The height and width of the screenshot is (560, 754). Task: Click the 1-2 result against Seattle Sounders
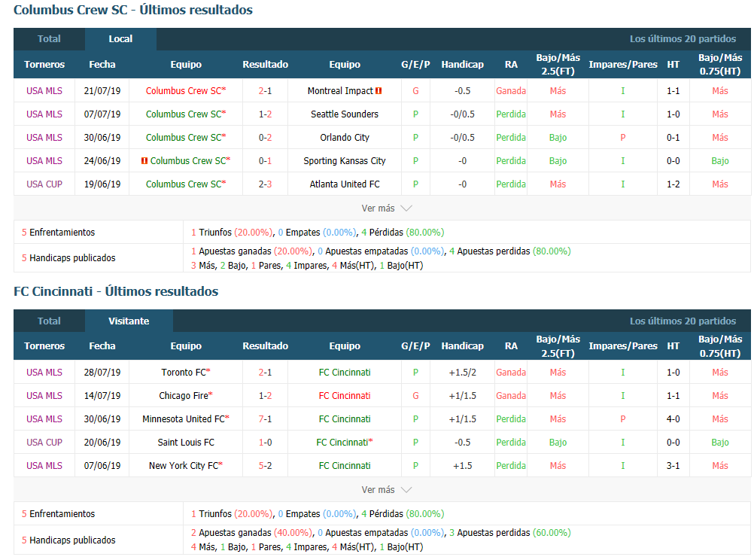[x=266, y=114]
